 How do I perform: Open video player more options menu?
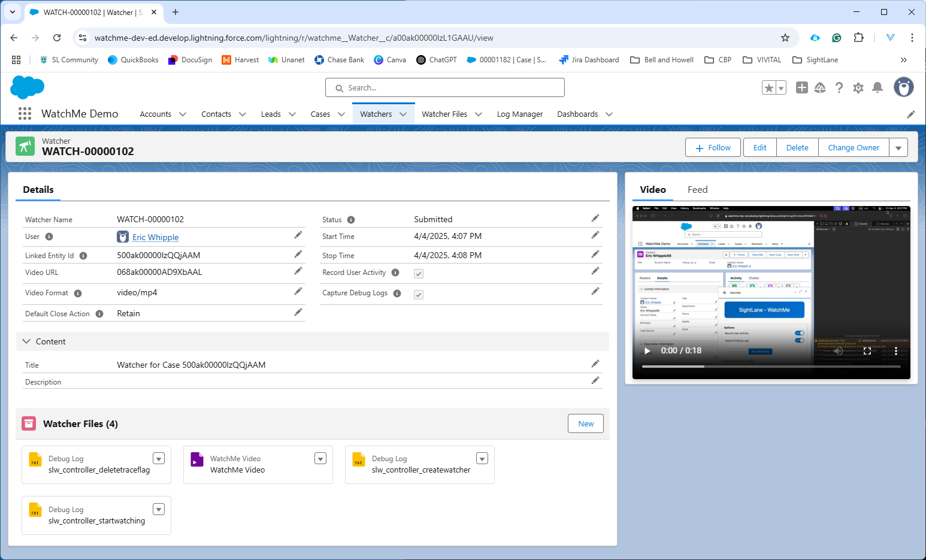[896, 351]
